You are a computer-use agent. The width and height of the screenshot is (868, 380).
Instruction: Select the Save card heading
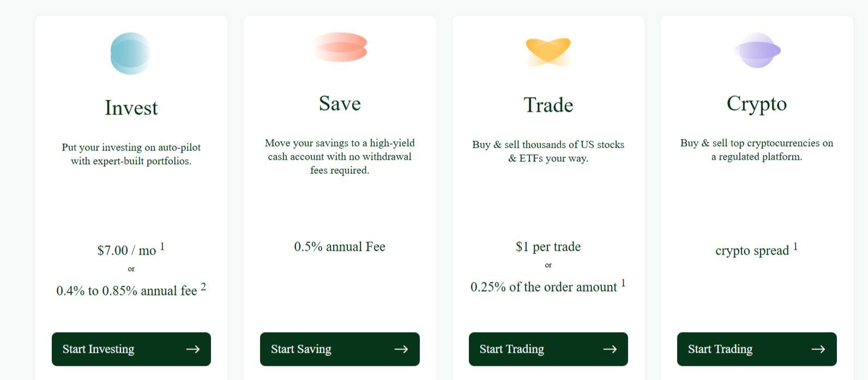(x=340, y=104)
